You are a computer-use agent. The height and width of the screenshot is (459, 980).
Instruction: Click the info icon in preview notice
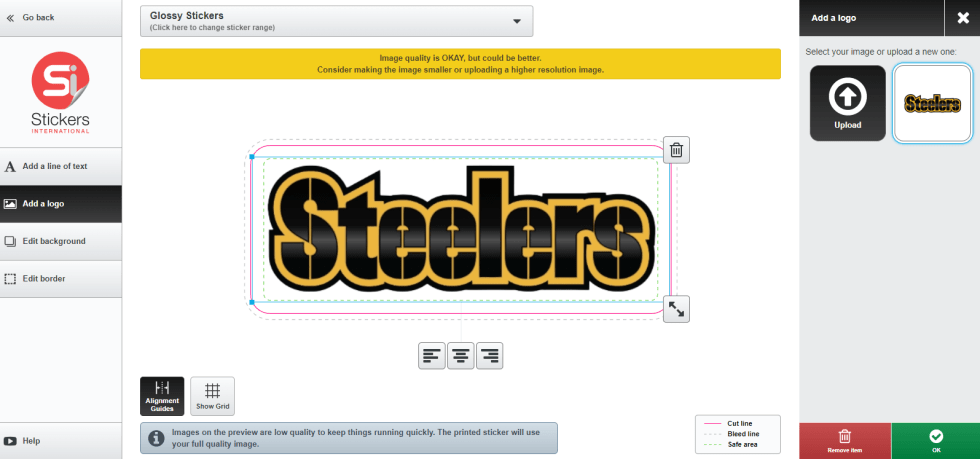pos(156,438)
